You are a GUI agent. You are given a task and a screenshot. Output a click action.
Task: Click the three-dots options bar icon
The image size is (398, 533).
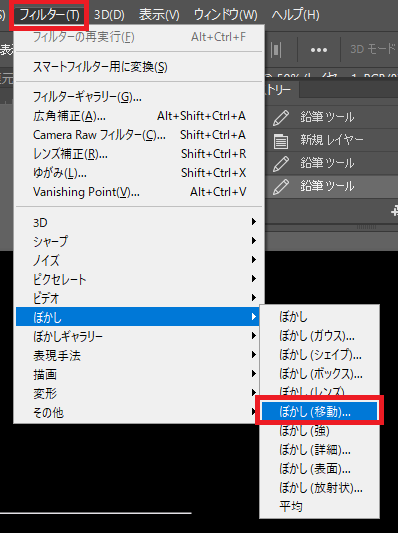click(319, 50)
